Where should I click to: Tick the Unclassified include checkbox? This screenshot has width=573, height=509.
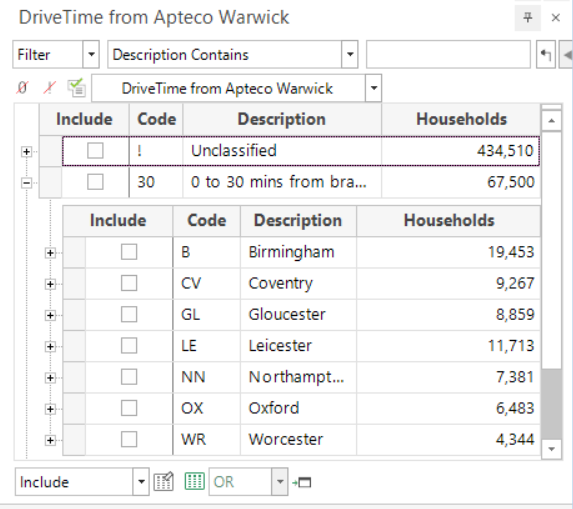[x=95, y=151]
